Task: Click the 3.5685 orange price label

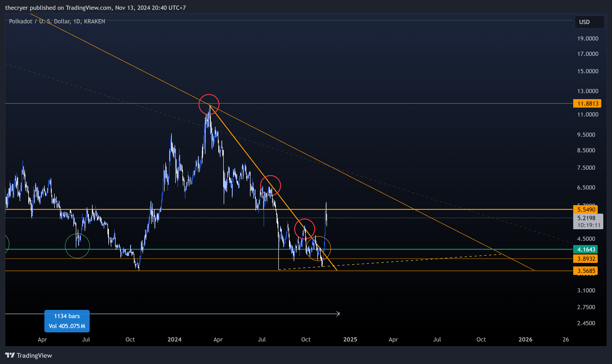Action: click(585, 271)
